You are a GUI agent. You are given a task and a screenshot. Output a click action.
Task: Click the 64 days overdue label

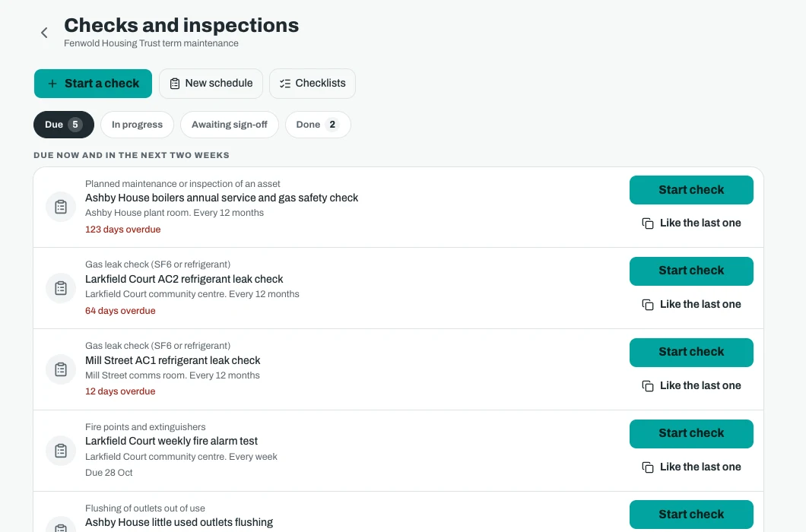coord(120,311)
